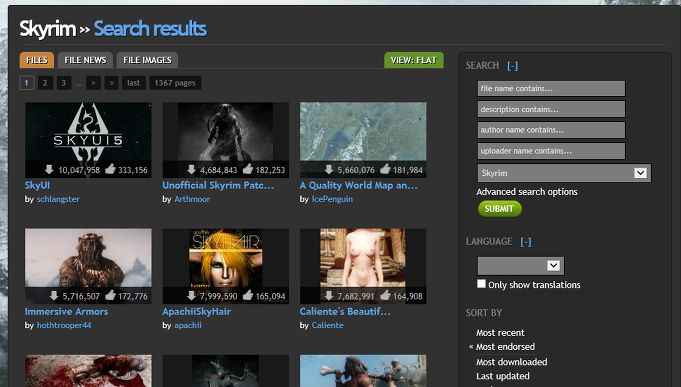Click A Quality World Map download icon
The height and width of the screenshot is (387, 681).
[x=329, y=169]
